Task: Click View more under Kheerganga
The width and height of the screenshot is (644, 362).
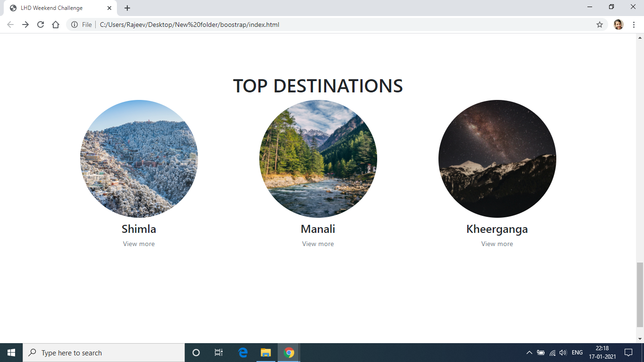Action: 496,244
